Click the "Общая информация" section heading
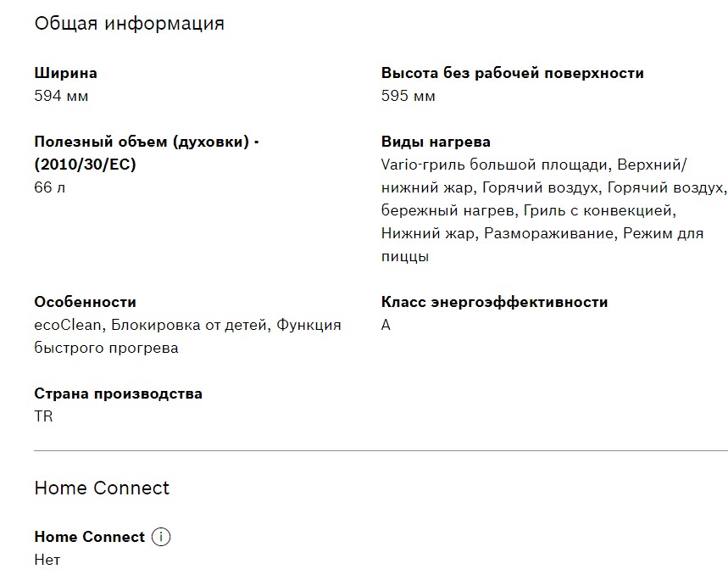 click(x=129, y=23)
